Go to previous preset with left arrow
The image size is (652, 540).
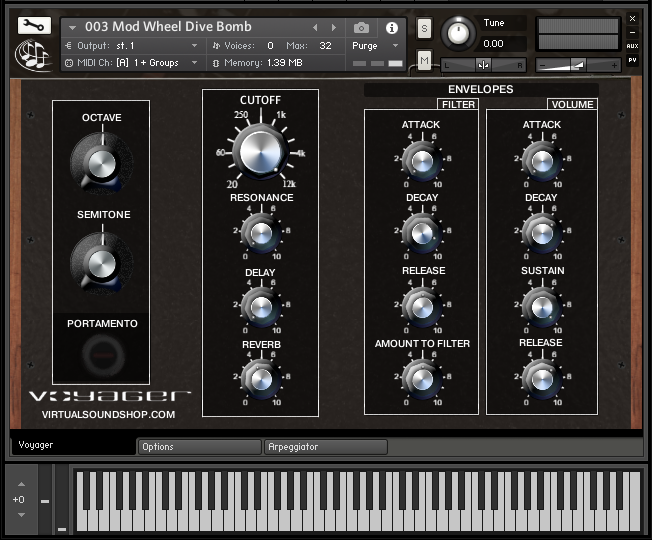[x=316, y=28]
